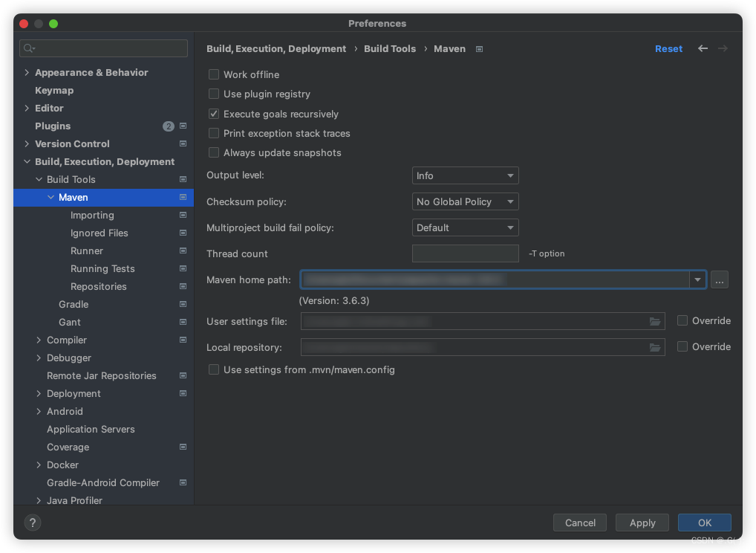Enable Use plugin registry checkbox
756x553 pixels.
tap(214, 94)
